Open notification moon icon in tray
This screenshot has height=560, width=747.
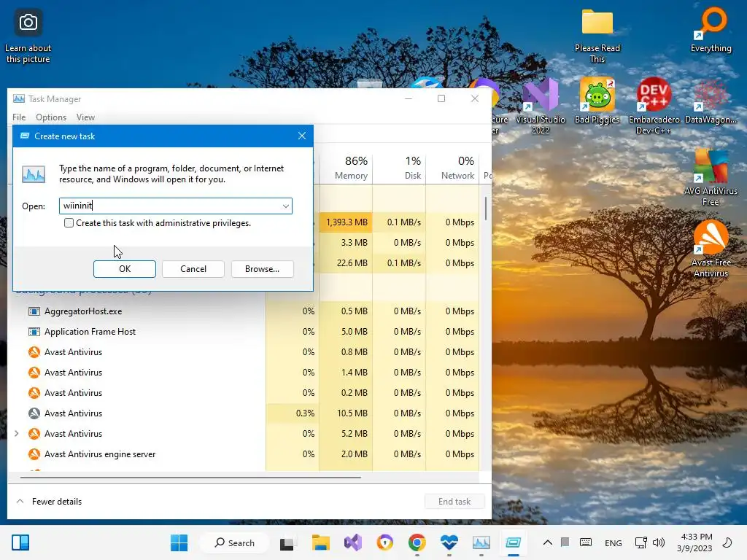727,542
